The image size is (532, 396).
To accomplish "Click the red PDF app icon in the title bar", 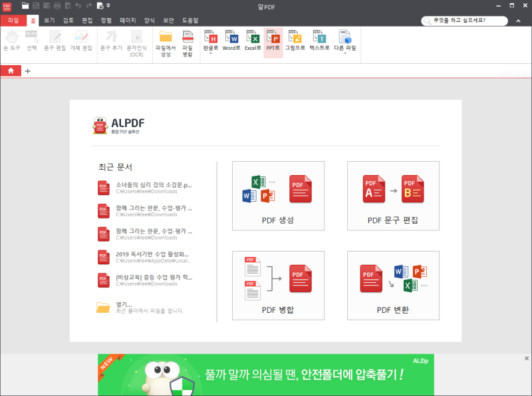I will tap(7, 7).
